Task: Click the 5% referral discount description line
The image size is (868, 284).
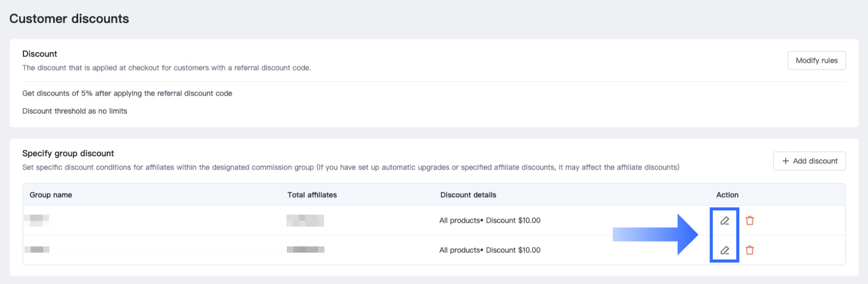Action: pyautogui.click(x=127, y=93)
